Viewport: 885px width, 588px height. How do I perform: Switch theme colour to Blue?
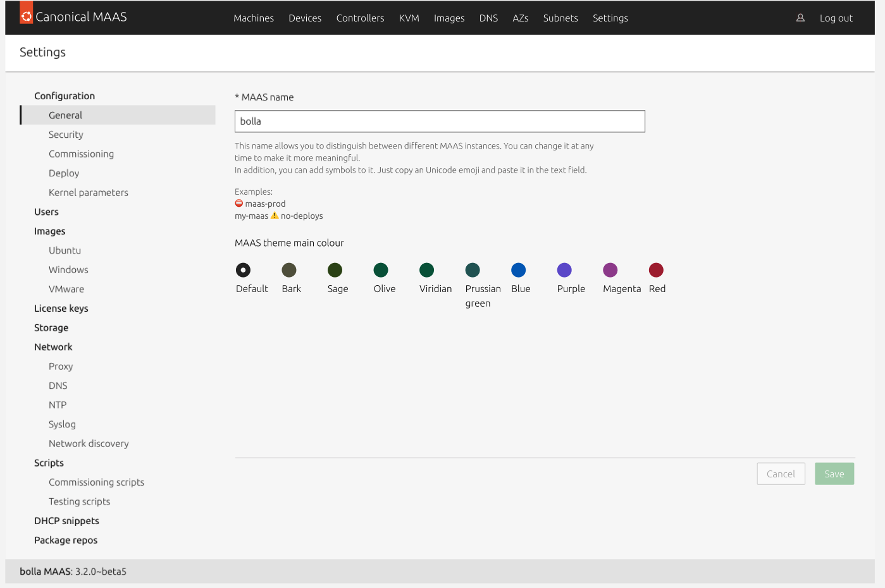point(519,270)
